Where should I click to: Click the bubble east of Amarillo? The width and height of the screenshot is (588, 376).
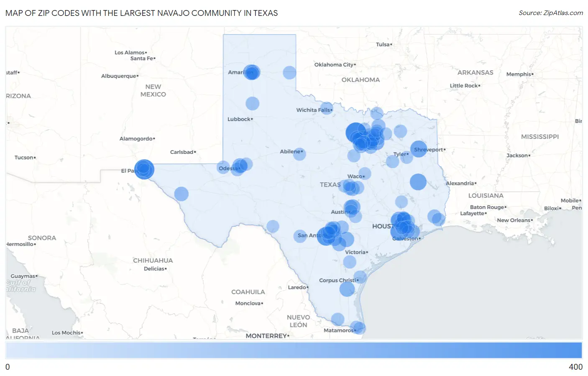pos(289,72)
